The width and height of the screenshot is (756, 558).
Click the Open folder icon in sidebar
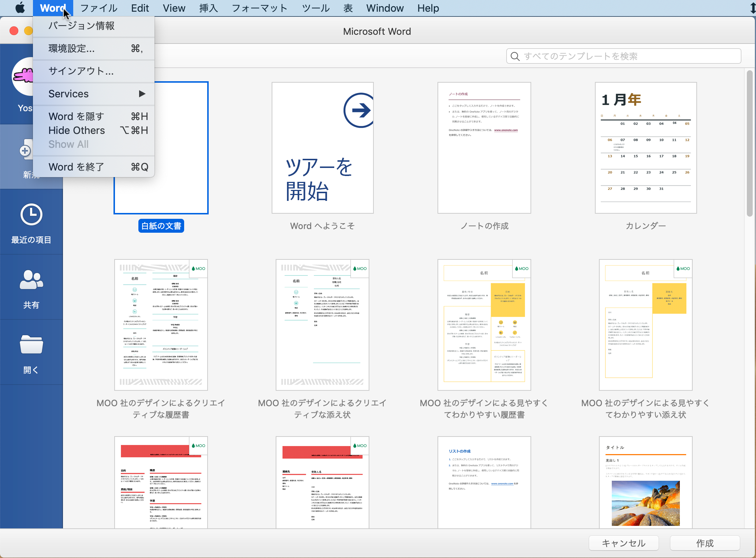click(31, 344)
